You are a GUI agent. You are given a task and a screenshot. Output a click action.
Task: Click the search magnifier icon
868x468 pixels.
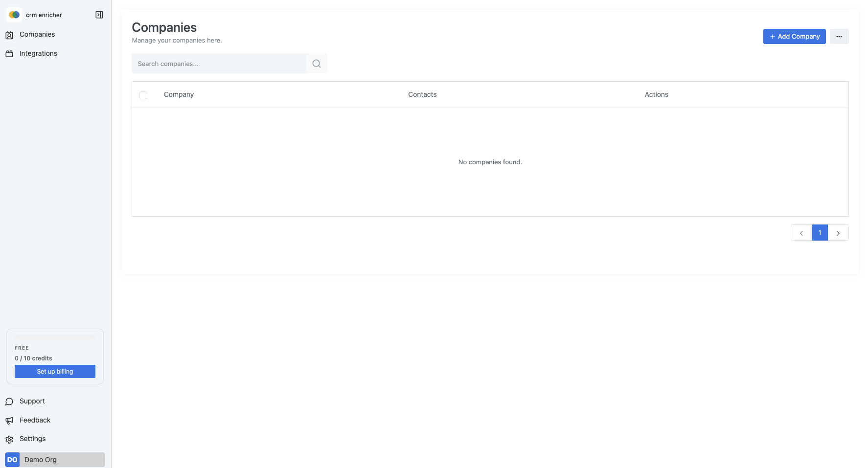(317, 64)
